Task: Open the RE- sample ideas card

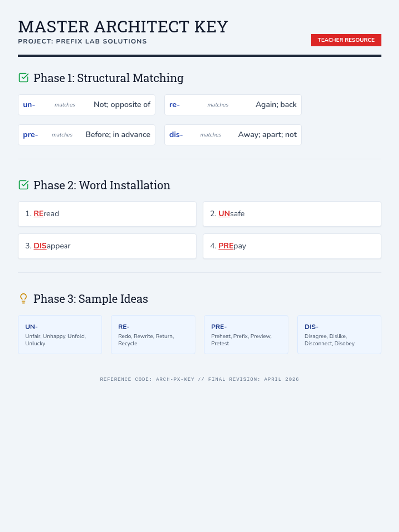Action: pos(153,334)
